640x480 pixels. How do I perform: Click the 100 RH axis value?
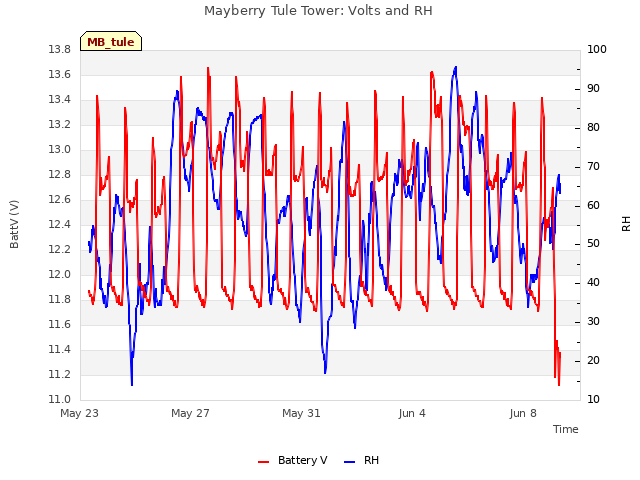point(597,50)
